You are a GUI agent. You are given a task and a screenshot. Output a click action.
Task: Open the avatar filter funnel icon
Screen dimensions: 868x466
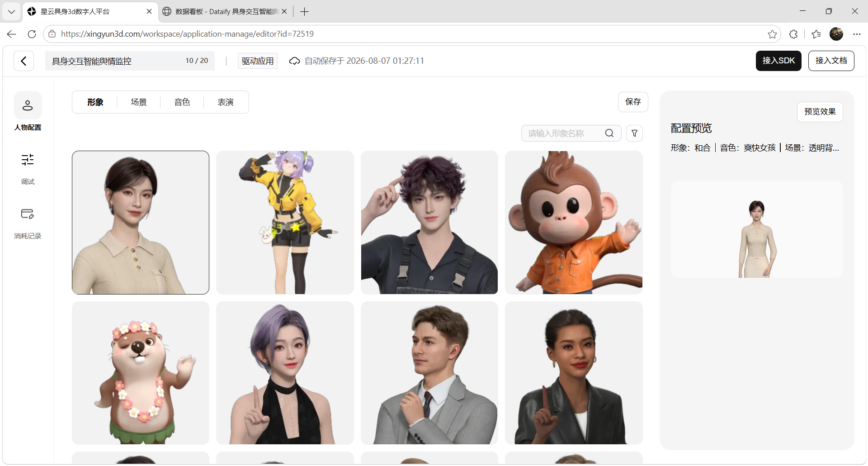[x=635, y=133]
